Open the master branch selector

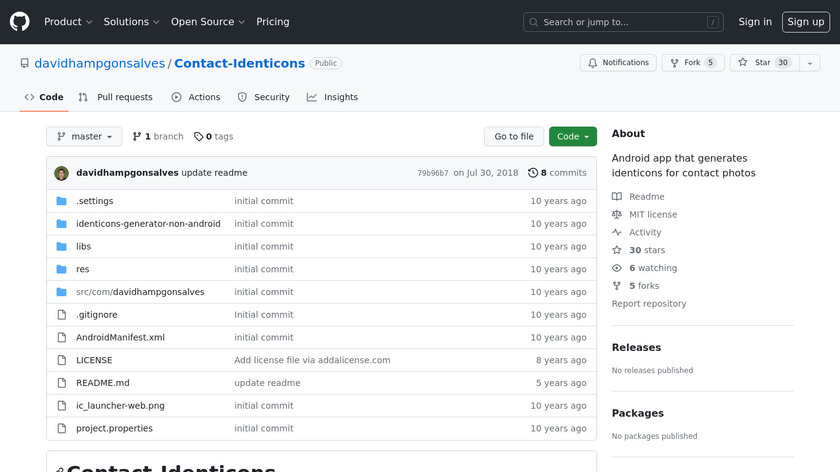(84, 137)
